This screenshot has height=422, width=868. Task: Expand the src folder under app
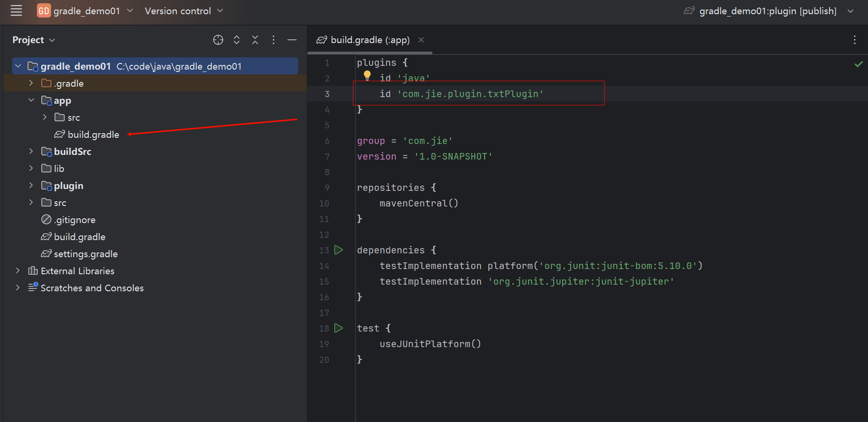(44, 117)
